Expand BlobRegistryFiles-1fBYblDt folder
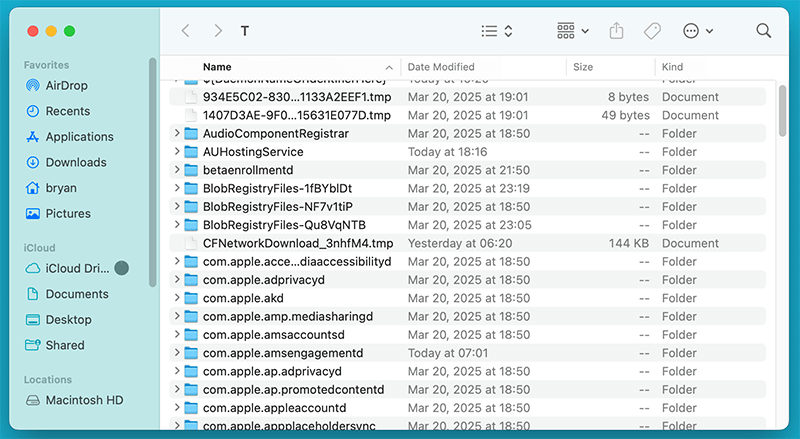Viewport: 800px width, 439px height. pos(177,188)
